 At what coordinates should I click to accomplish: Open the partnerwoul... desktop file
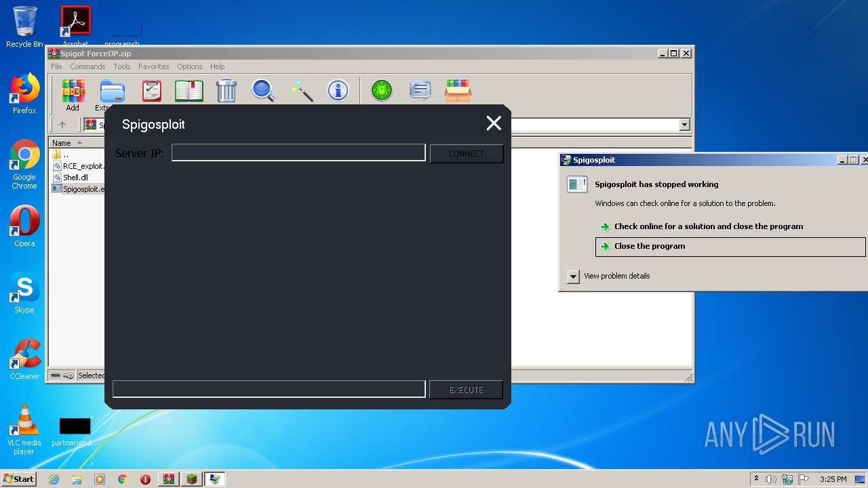75,431
